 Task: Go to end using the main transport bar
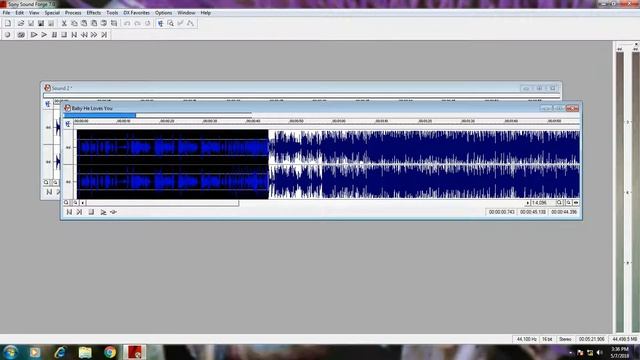pyautogui.click(x=104, y=35)
